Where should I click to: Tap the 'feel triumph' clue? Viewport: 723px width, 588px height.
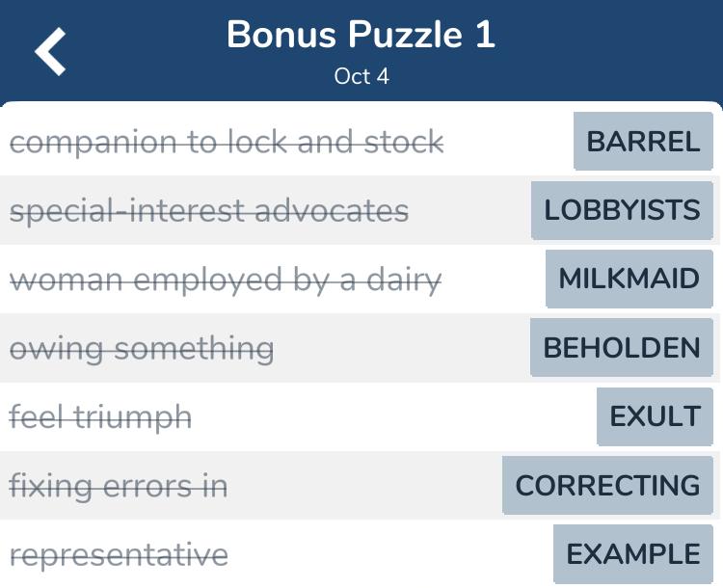click(x=100, y=417)
